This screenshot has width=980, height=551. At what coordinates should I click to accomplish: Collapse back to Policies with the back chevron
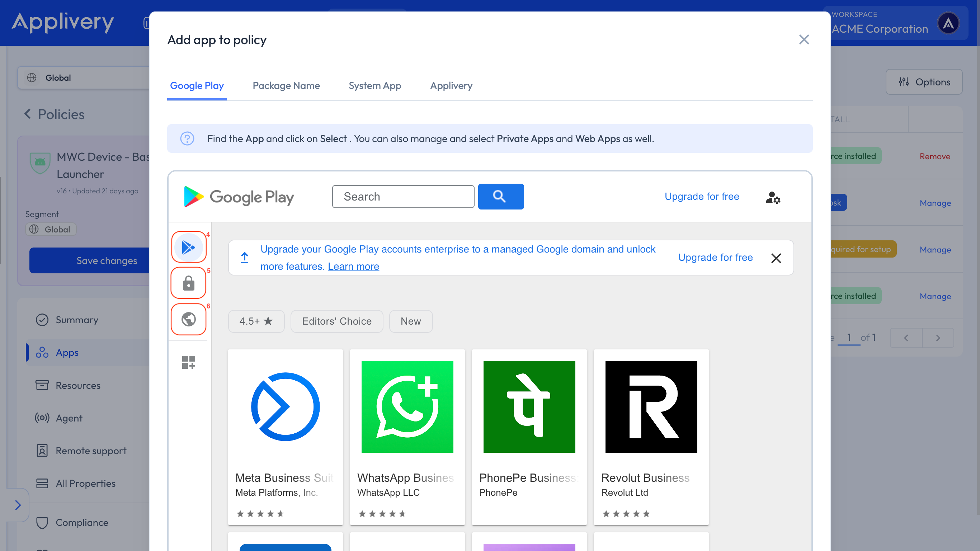27,114
